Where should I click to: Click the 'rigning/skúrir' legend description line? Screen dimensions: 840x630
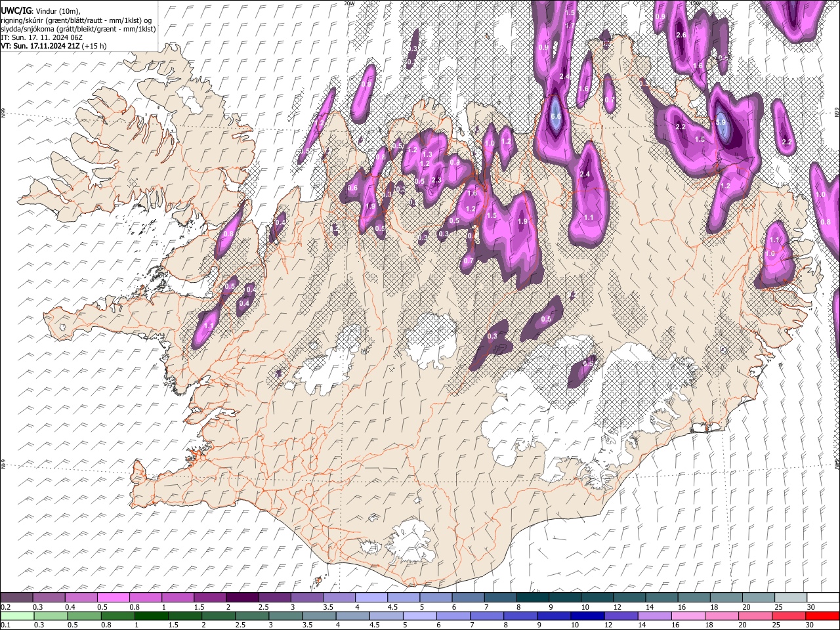(77, 20)
